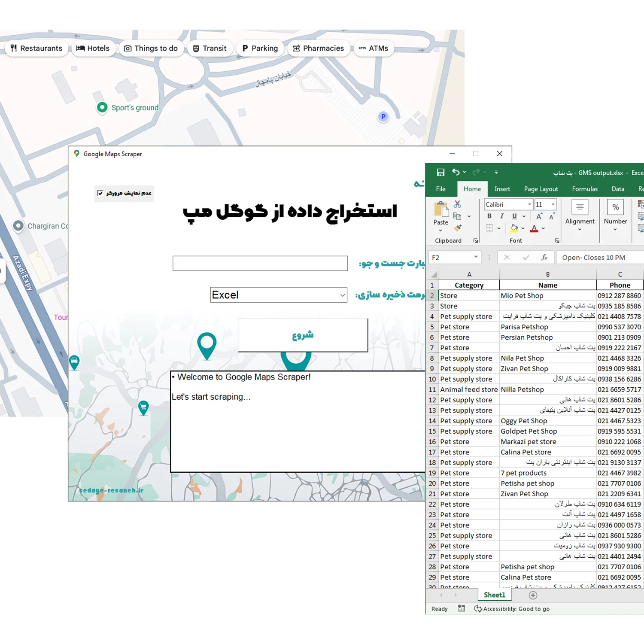Toggle Underline formatting
644x644 pixels.
click(514, 216)
